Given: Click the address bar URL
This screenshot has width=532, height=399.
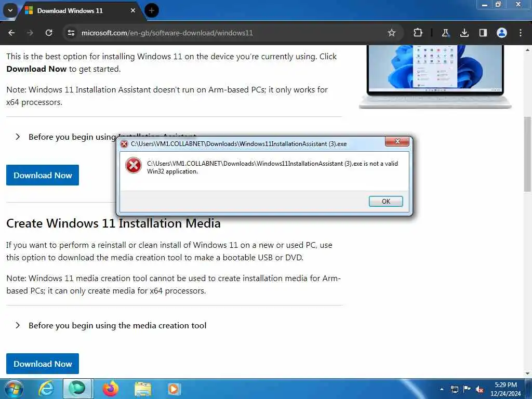Looking at the screenshot, I should 167,33.
